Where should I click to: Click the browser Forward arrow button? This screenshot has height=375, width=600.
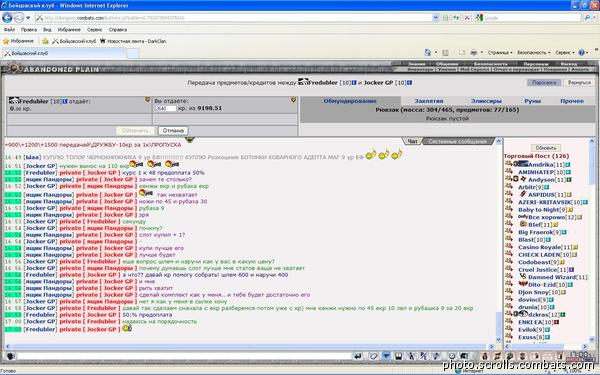pyautogui.click(x=19, y=18)
